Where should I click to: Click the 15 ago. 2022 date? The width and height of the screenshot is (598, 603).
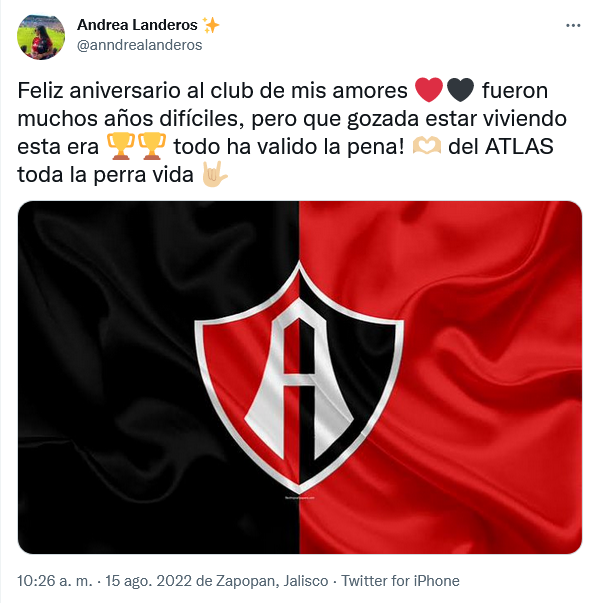coord(148,581)
